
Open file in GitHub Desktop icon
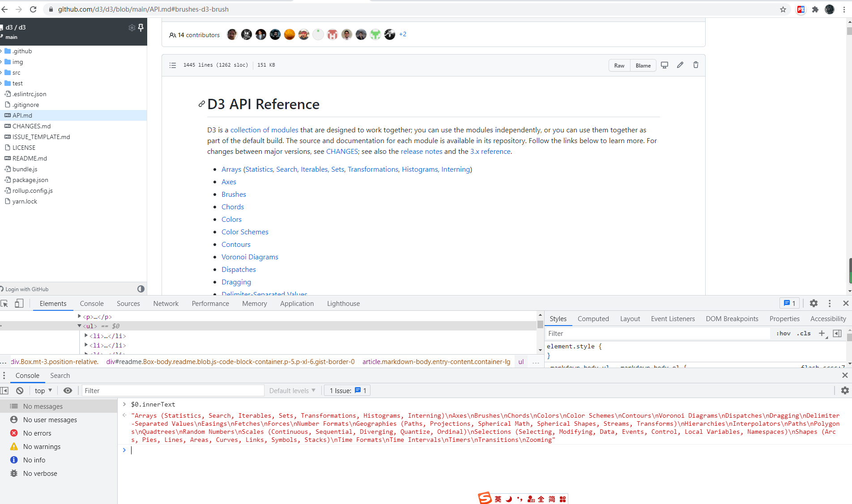pos(665,65)
